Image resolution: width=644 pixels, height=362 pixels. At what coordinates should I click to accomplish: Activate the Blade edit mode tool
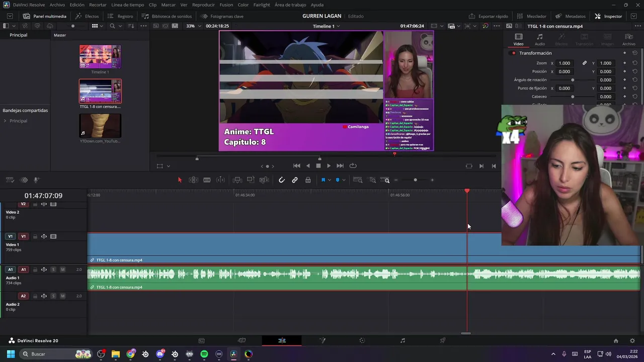pyautogui.click(x=207, y=180)
